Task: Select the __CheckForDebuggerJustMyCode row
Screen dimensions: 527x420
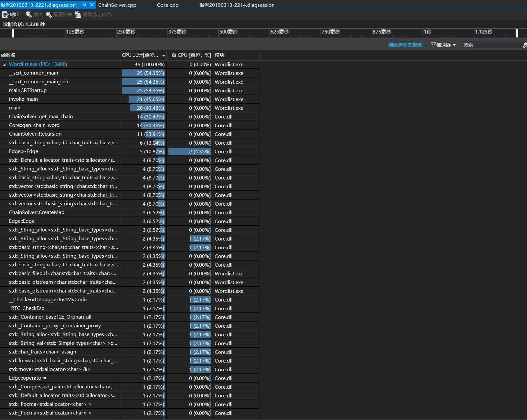Action: [x=129, y=300]
